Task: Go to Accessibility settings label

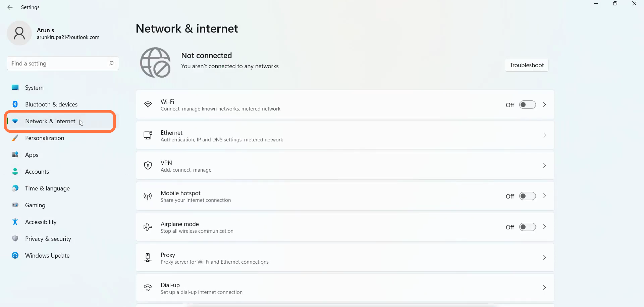Action: [x=41, y=222]
